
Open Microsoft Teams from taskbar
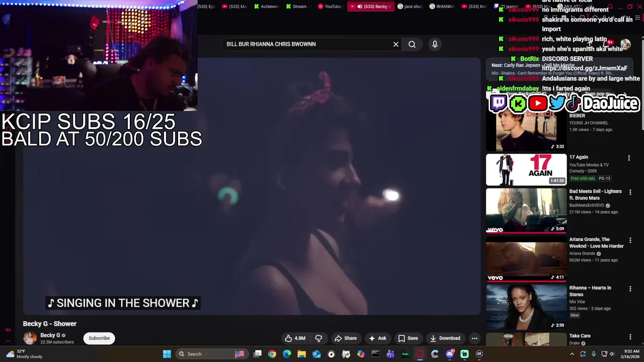(390, 354)
